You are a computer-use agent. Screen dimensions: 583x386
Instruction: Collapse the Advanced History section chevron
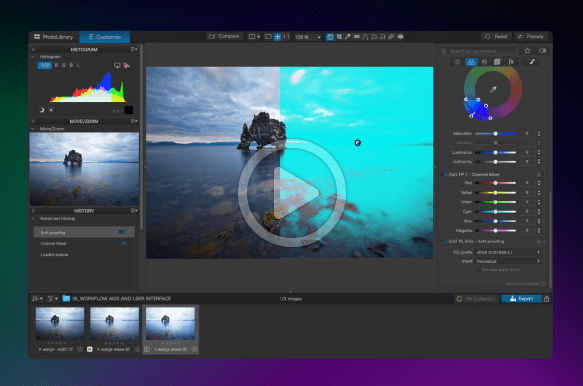(32, 219)
